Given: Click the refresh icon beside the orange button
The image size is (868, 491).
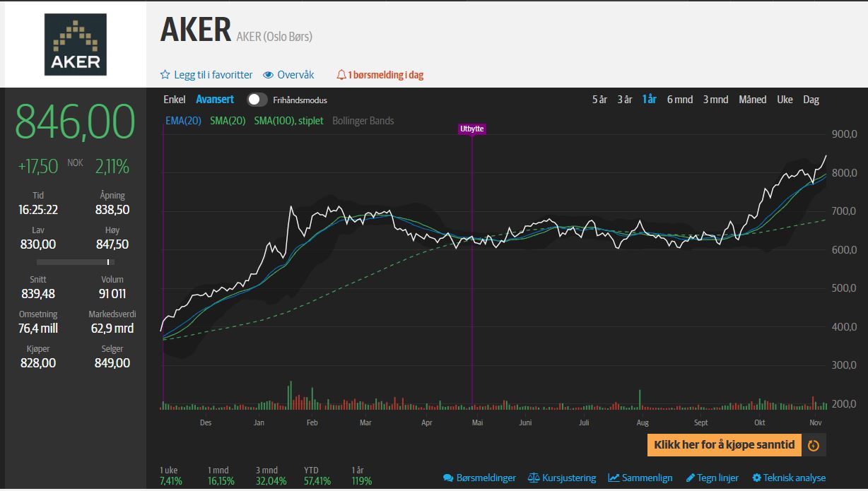Looking at the screenshot, I should coord(814,445).
